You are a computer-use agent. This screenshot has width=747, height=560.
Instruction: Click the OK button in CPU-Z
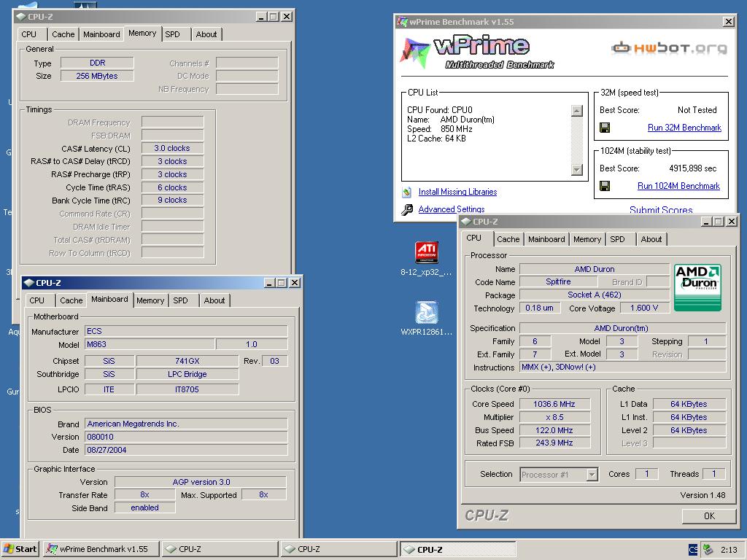[x=709, y=516]
